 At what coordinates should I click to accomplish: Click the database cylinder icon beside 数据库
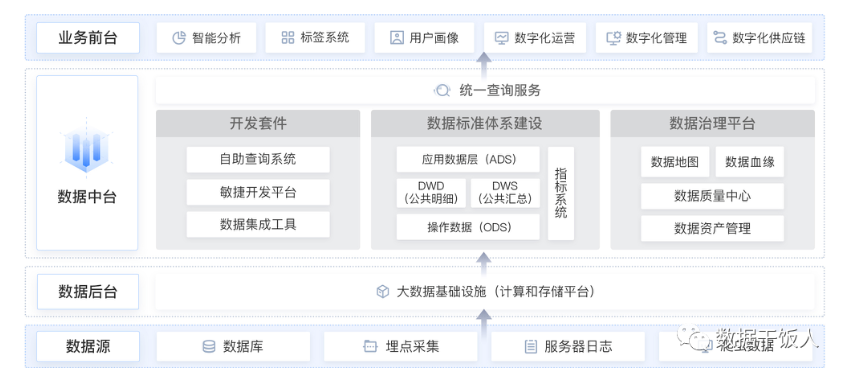tap(208, 346)
